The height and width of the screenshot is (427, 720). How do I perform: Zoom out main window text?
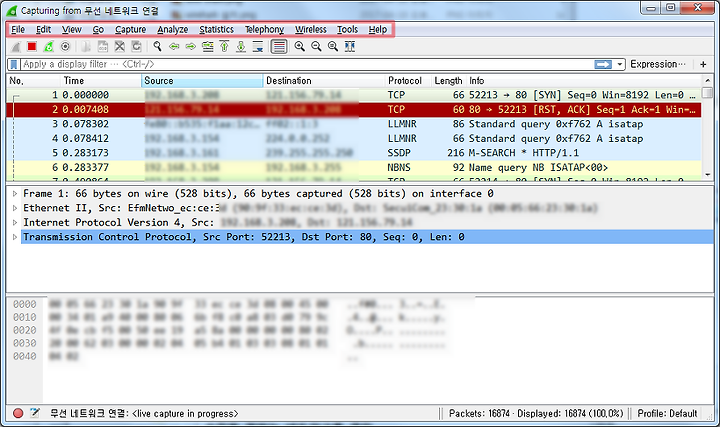[316, 46]
